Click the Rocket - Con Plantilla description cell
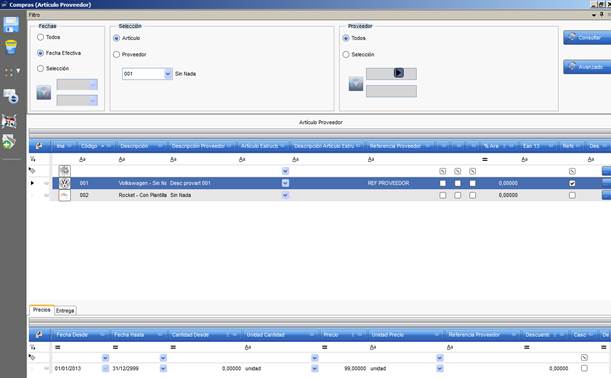 [x=143, y=195]
